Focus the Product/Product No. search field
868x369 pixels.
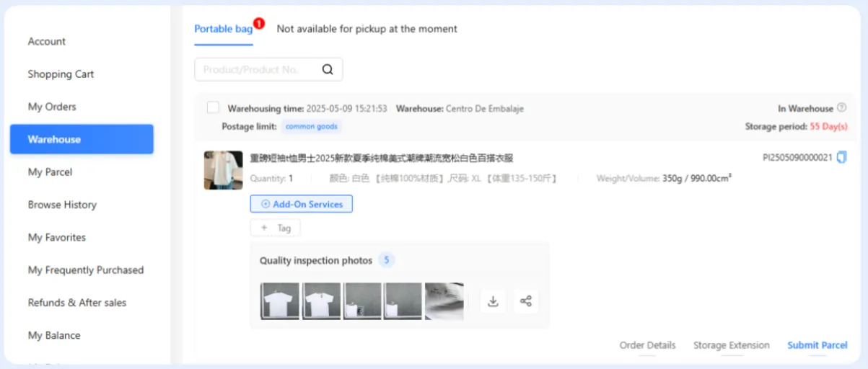pos(260,70)
